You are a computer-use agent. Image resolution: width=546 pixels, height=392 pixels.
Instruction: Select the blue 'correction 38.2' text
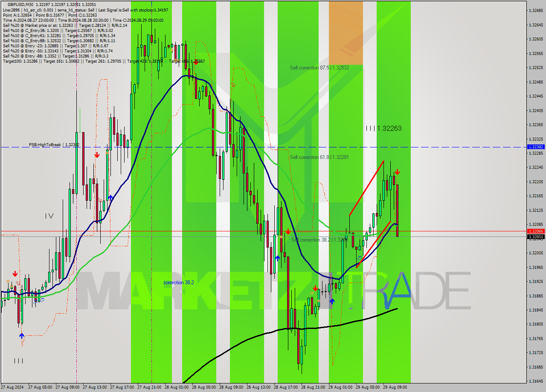[179, 282]
